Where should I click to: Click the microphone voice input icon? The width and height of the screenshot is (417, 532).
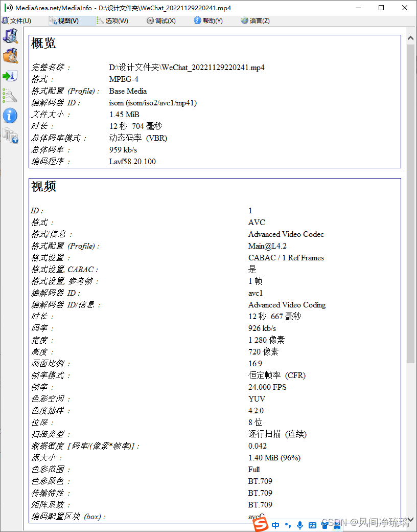coord(299,525)
